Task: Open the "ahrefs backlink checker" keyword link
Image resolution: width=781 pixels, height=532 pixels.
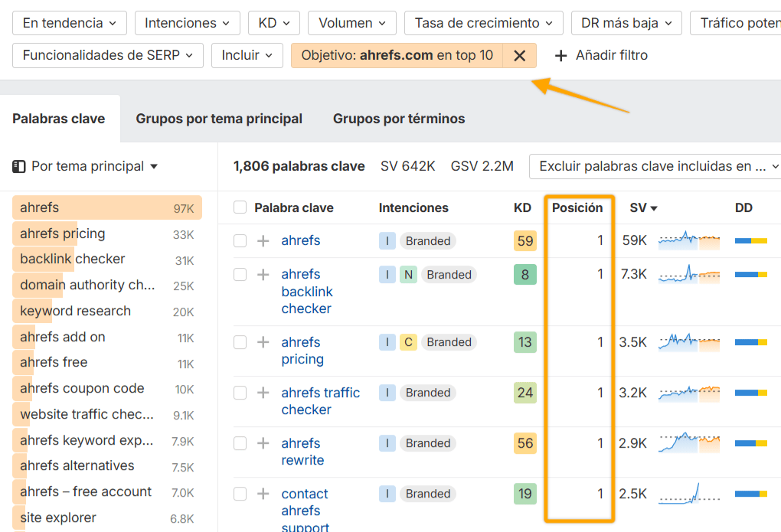Action: [306, 292]
